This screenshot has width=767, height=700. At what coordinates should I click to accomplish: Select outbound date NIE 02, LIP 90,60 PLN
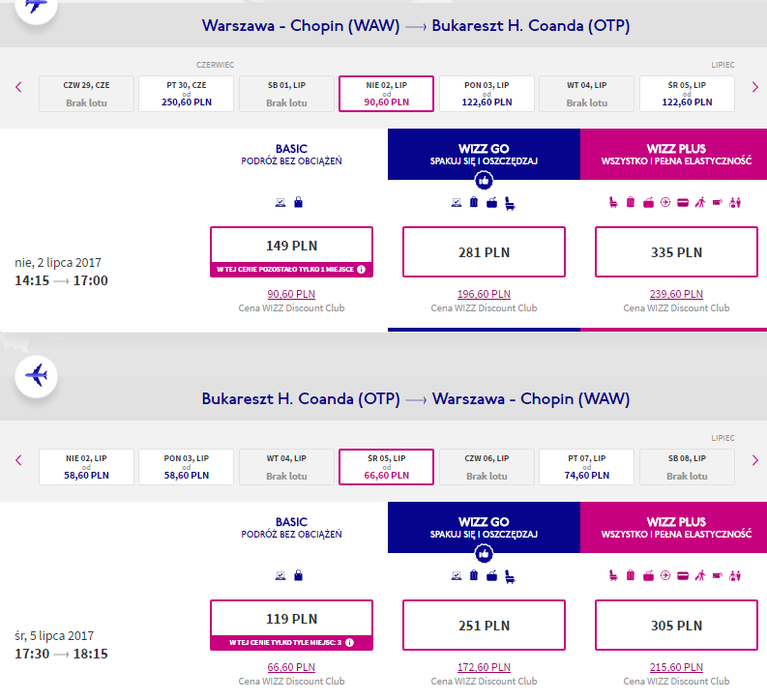tap(387, 94)
